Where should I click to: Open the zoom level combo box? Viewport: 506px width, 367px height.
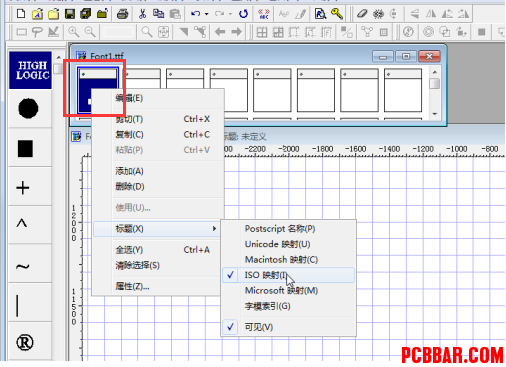(118, 32)
